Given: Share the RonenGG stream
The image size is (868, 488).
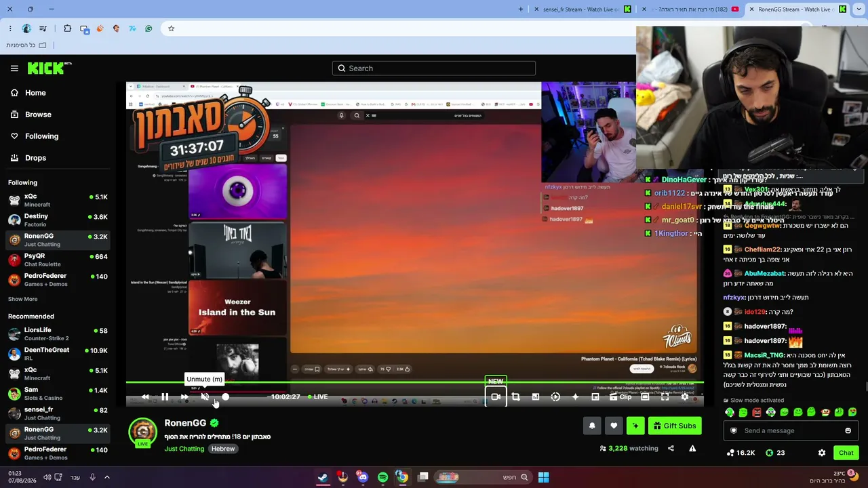Looking at the screenshot, I should 671,448.
